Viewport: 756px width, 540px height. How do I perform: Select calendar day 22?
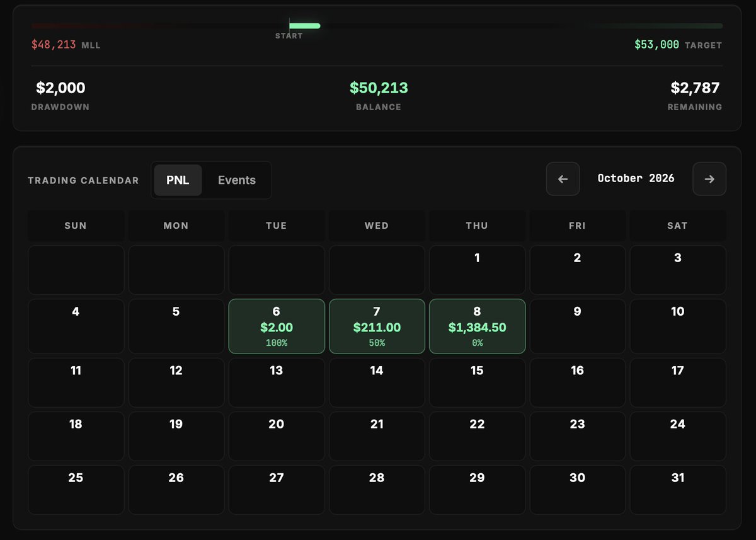click(x=477, y=436)
